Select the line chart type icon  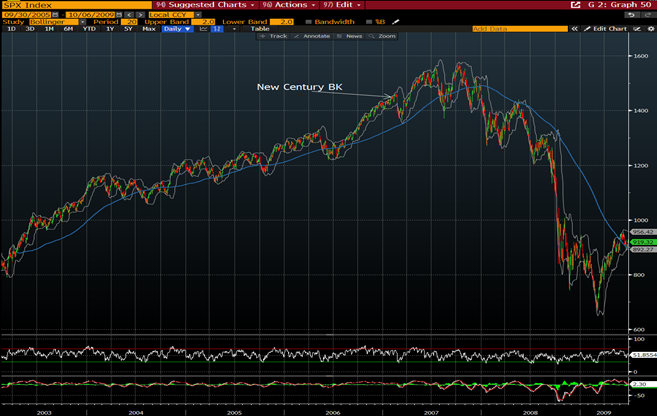(x=204, y=29)
